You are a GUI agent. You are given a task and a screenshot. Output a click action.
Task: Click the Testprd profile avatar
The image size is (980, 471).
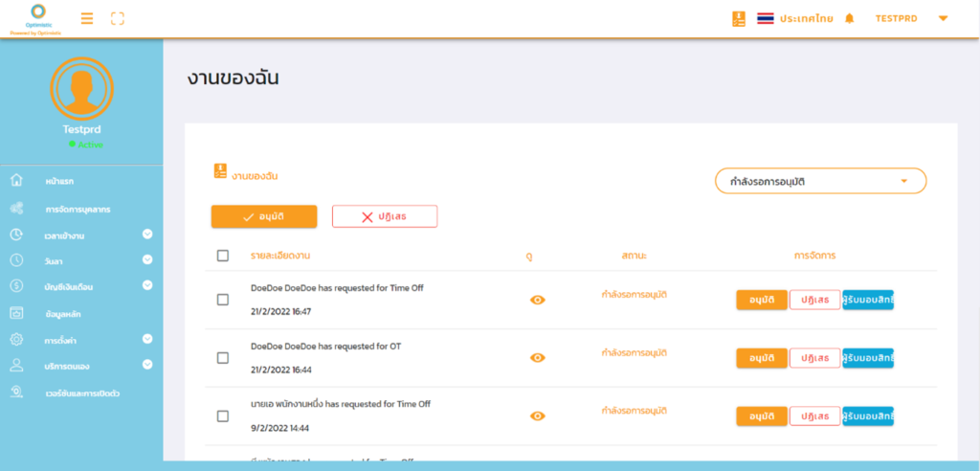click(x=81, y=89)
